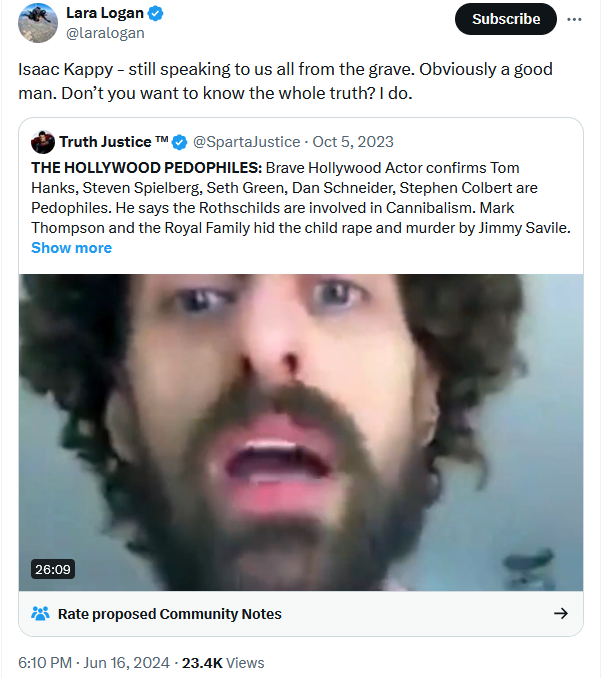Click the quoted post body text
The width and height of the screenshot is (602, 678).
click(x=301, y=198)
